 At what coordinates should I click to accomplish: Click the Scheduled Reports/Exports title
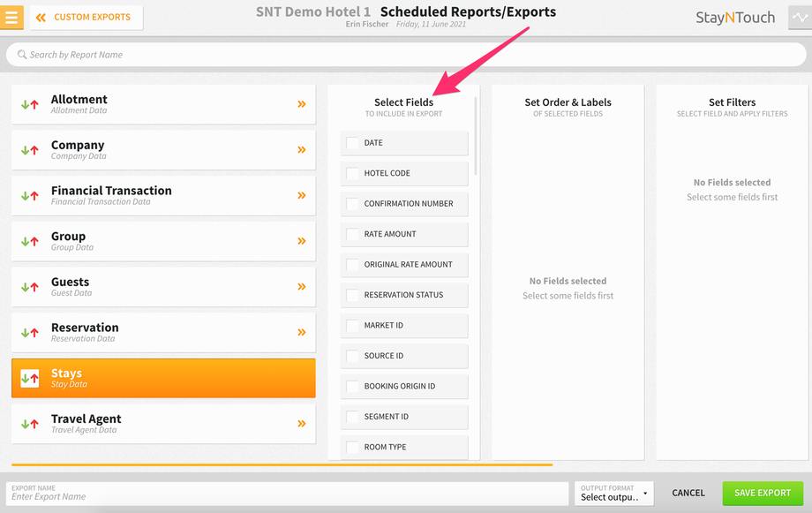[x=468, y=11]
